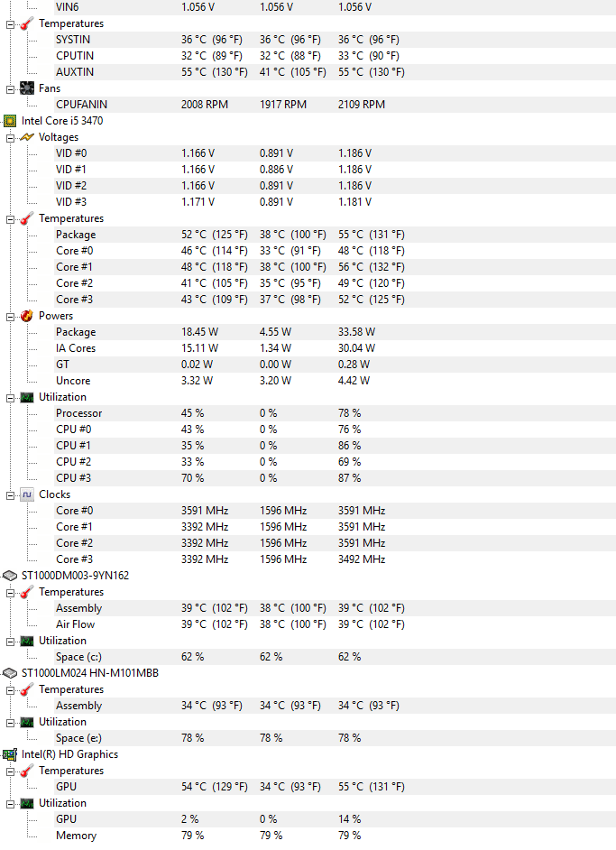Click the Powers flame icon
This screenshot has height=850, width=616.
[27, 316]
